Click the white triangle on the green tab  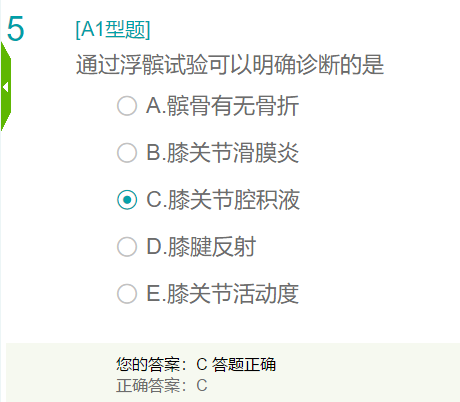pos(5,87)
